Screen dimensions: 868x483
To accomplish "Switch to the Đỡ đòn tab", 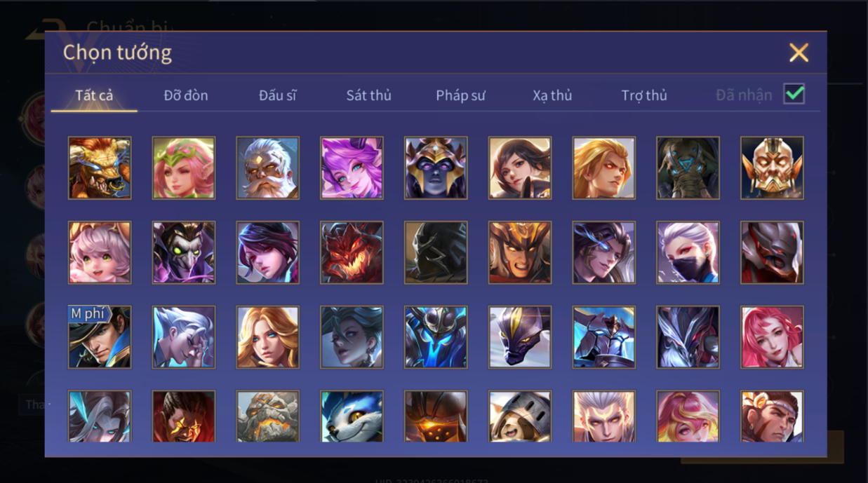I will coord(186,95).
